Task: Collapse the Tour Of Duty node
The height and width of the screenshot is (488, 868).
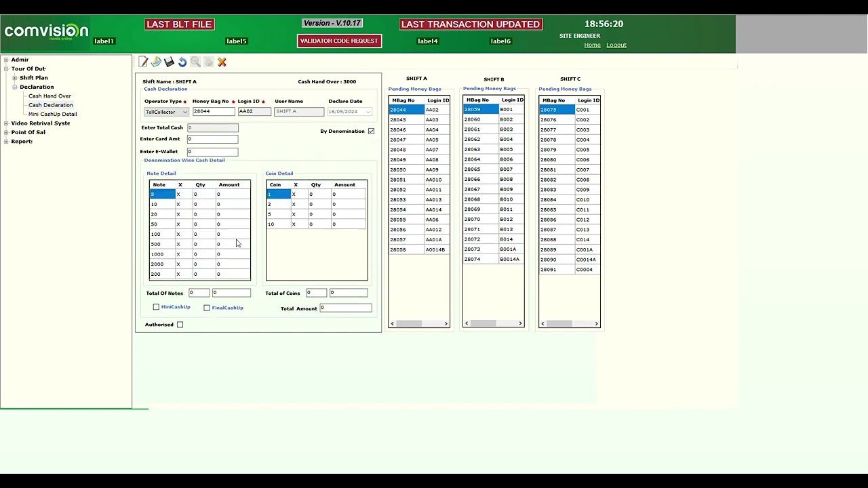Action: 6,68
